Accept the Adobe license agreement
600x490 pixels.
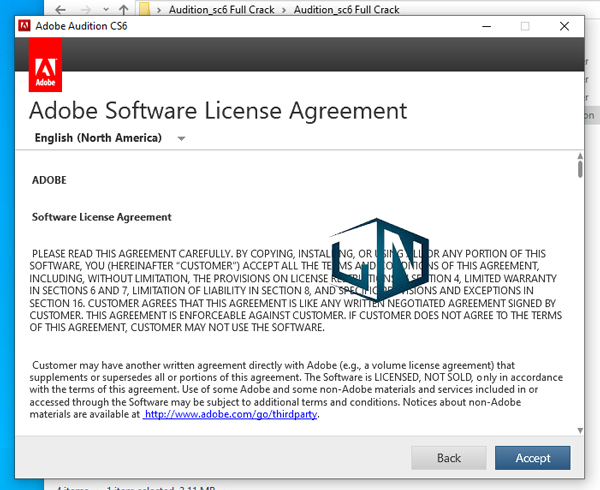(532, 458)
